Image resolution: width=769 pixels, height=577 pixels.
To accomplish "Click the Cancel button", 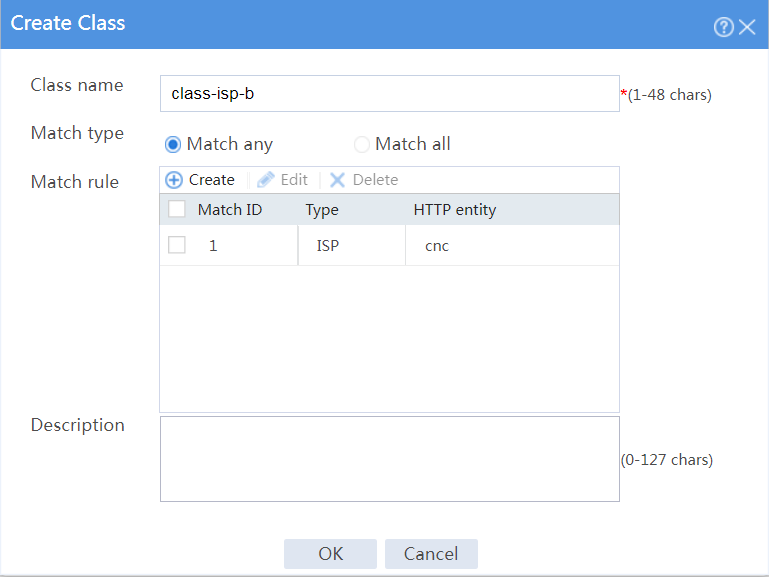I will pos(431,554).
